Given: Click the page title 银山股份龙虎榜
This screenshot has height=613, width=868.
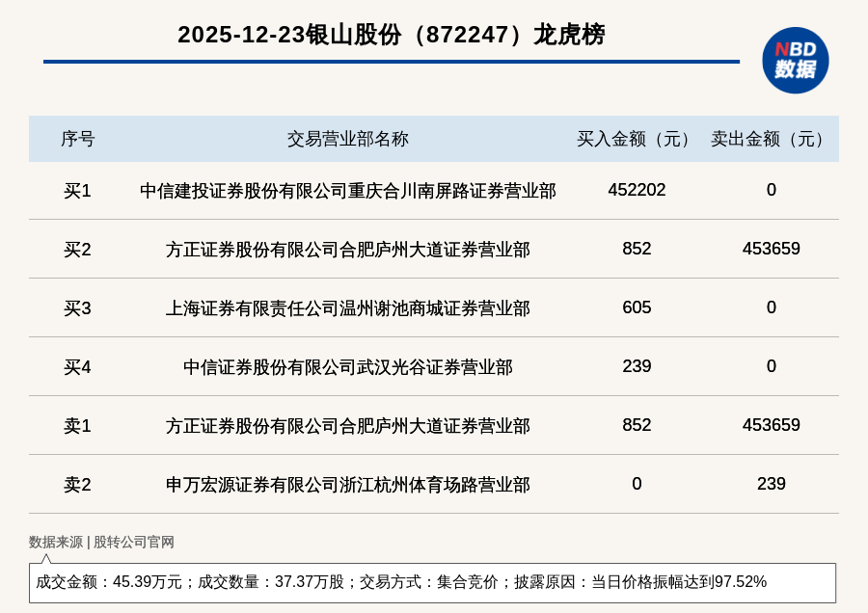Looking at the screenshot, I should pos(391,35).
